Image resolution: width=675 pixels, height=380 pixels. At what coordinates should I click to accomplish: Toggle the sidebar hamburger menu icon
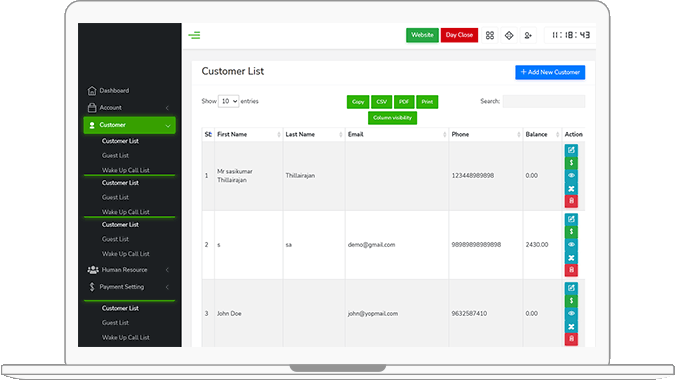pyautogui.click(x=194, y=35)
